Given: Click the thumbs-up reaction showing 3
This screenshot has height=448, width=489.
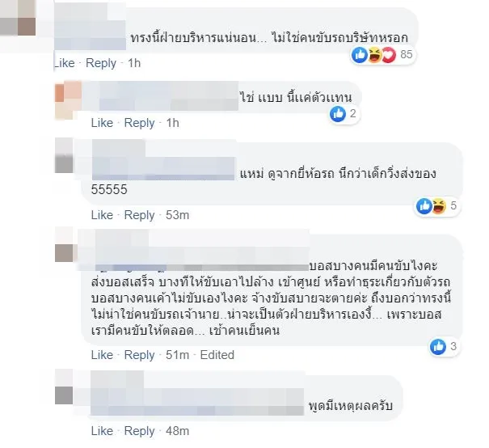Looking at the screenshot, I should 444,346.
